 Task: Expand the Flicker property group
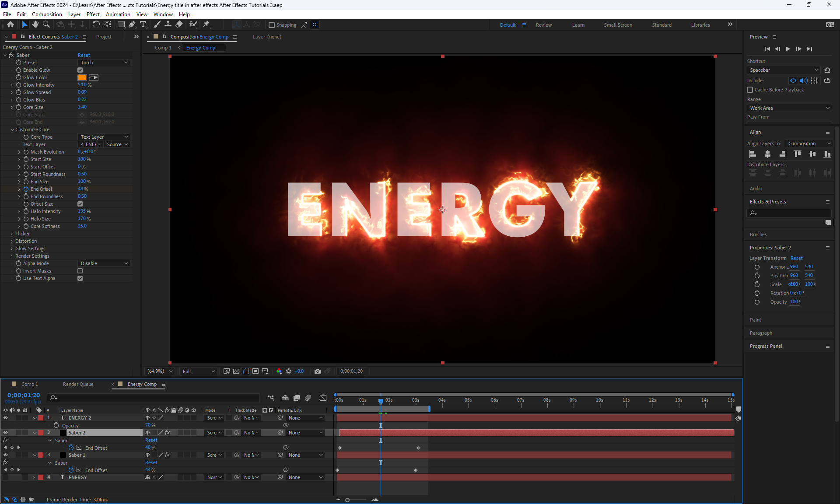tap(12, 234)
